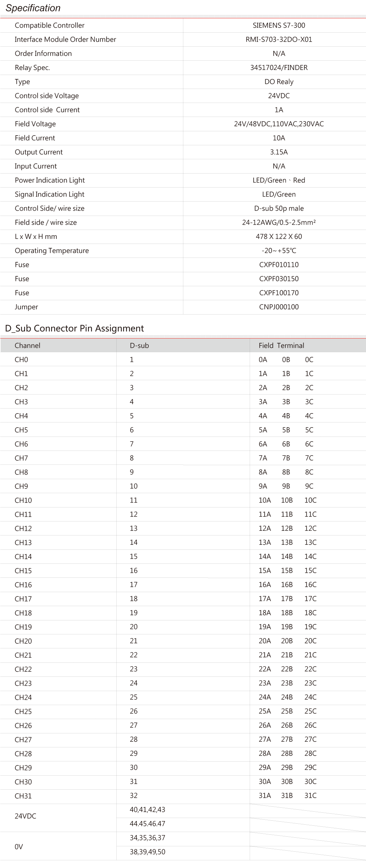Select the 'Field Terminal' column header
This screenshot has height=868, width=366.
pyautogui.click(x=281, y=346)
